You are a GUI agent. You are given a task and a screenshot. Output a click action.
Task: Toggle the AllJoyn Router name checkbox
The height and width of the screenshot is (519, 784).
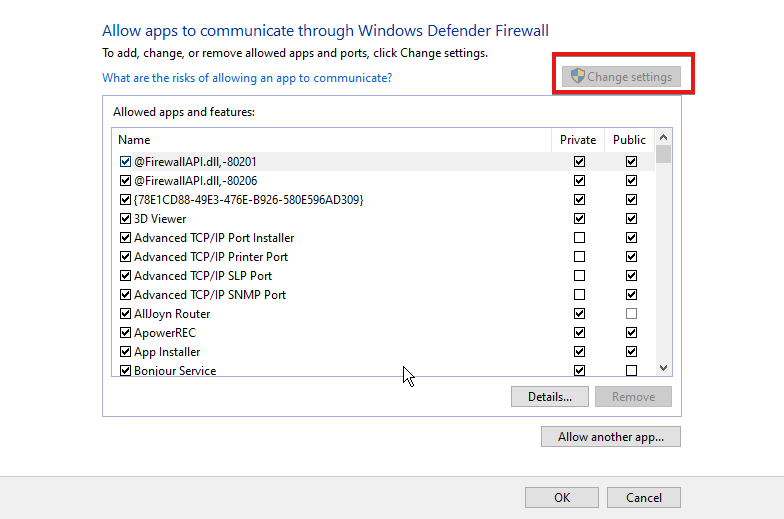[x=125, y=314]
